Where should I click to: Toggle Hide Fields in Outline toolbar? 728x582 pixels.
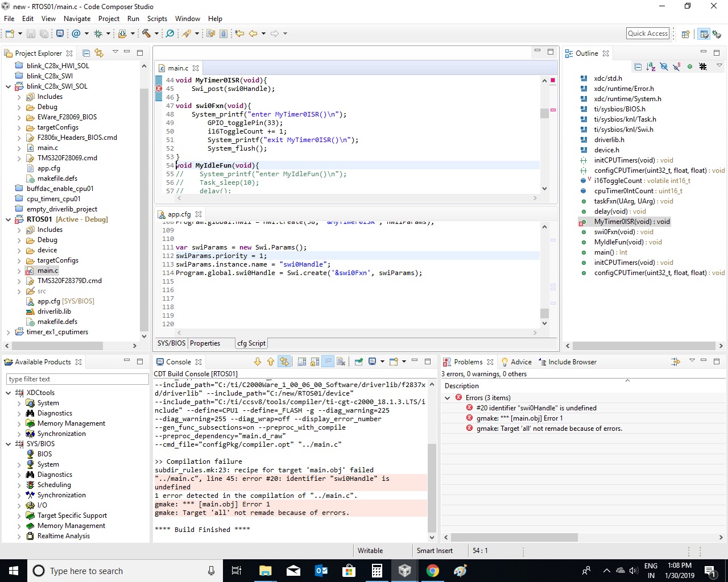tap(664, 66)
